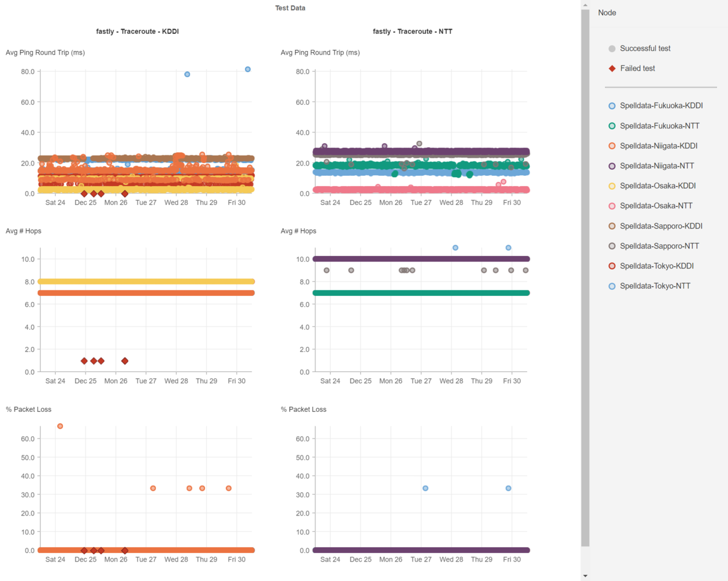Click "Avg Ping Round Trip (ms)" label of NTT chart
Viewport: 728px width, 581px height.
(x=320, y=53)
